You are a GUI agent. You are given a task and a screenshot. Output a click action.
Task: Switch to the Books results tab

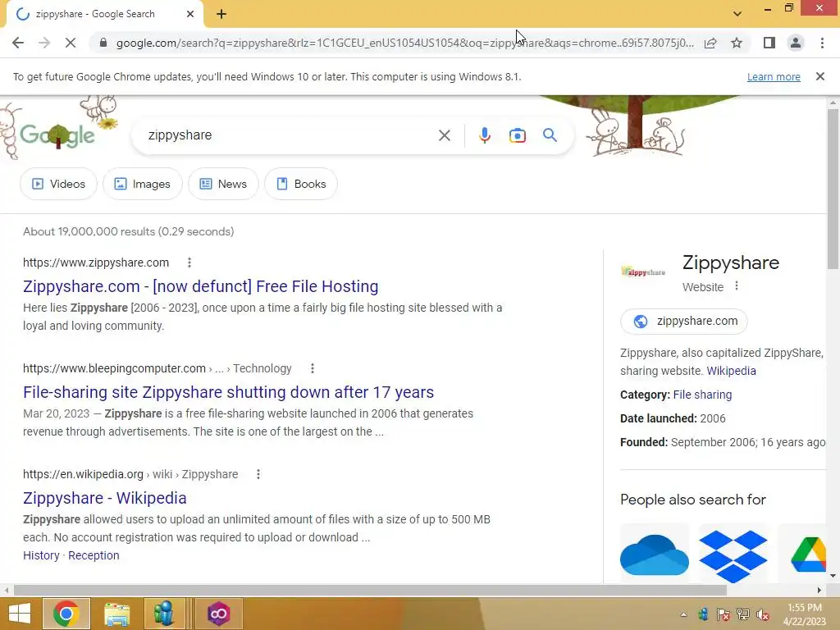301,184
